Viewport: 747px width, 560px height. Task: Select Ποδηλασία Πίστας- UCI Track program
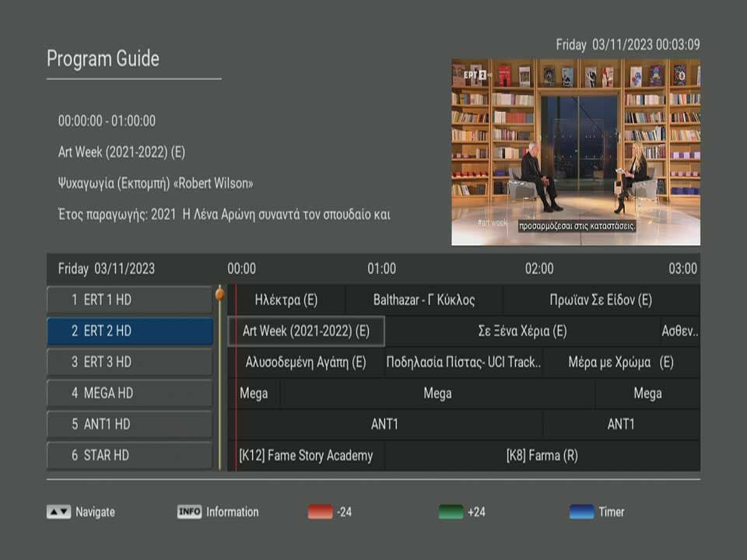[x=464, y=362]
